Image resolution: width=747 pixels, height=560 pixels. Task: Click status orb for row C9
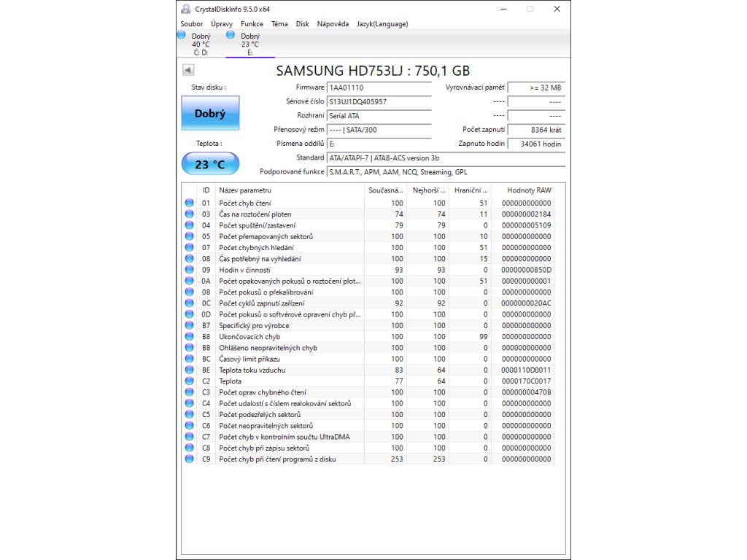(190, 459)
